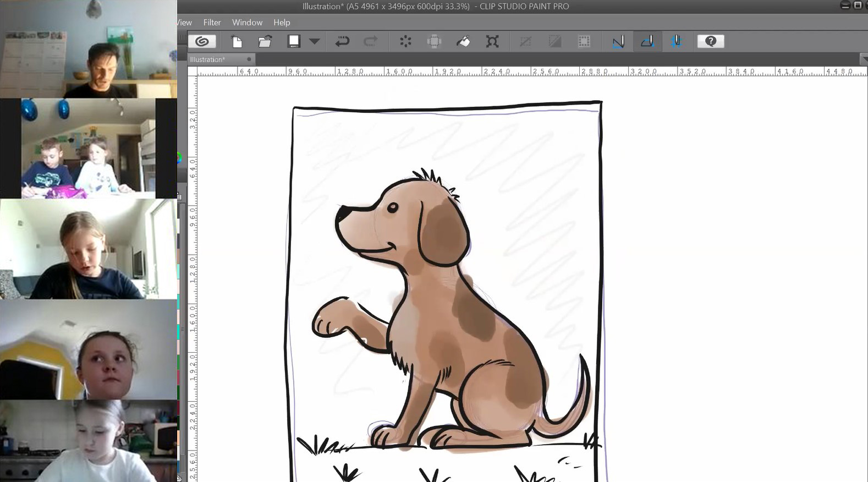
Task: Click the question mark support button
Action: click(x=710, y=41)
